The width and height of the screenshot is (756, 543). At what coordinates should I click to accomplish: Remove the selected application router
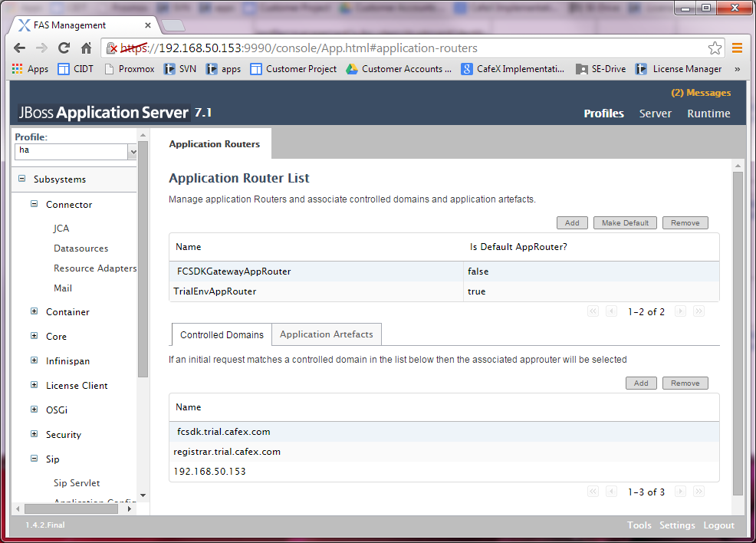pos(685,222)
